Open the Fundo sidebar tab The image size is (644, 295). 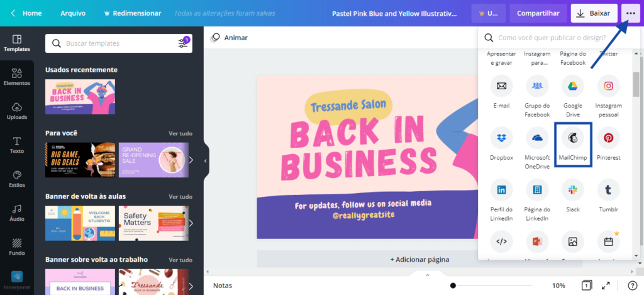tap(17, 247)
